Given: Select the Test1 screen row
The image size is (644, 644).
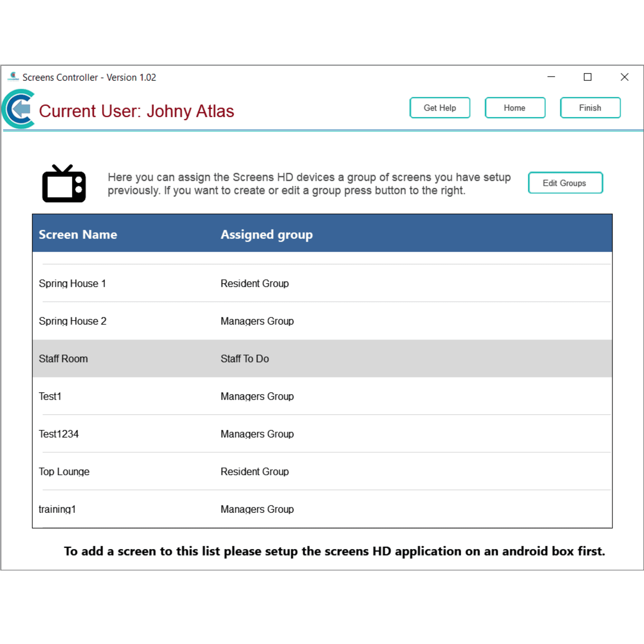Looking at the screenshot, I should (50, 396).
